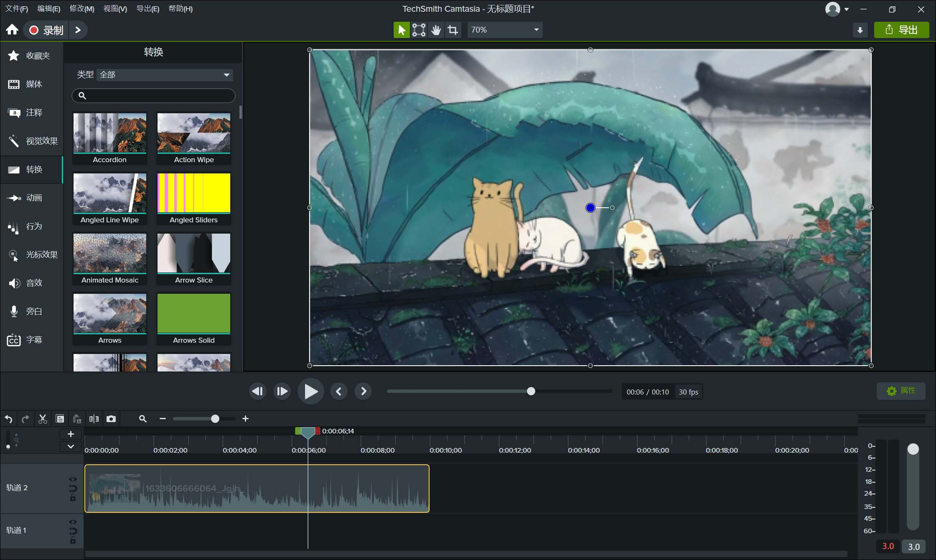Viewport: 936px width, 560px height.
Task: Expand the arrow next to the 录制 button
Action: (x=78, y=30)
